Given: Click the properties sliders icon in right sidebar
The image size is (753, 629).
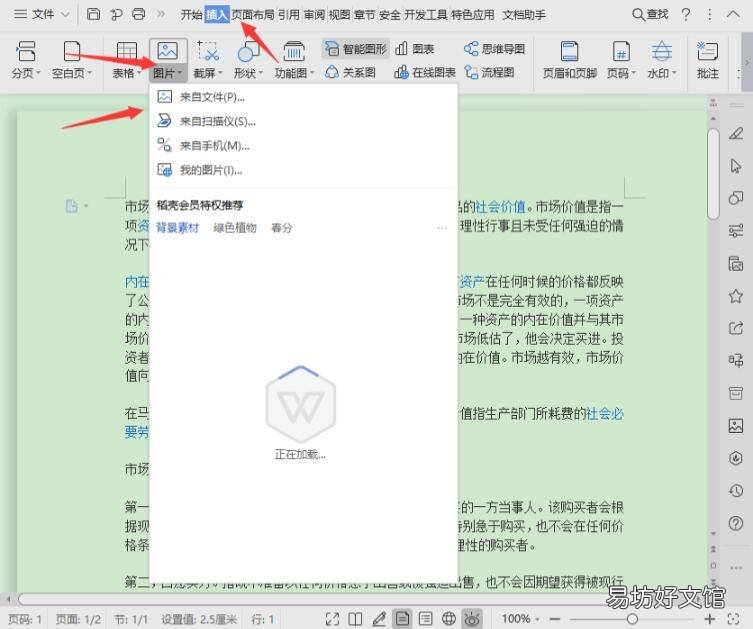Looking at the screenshot, I should coord(735,230).
